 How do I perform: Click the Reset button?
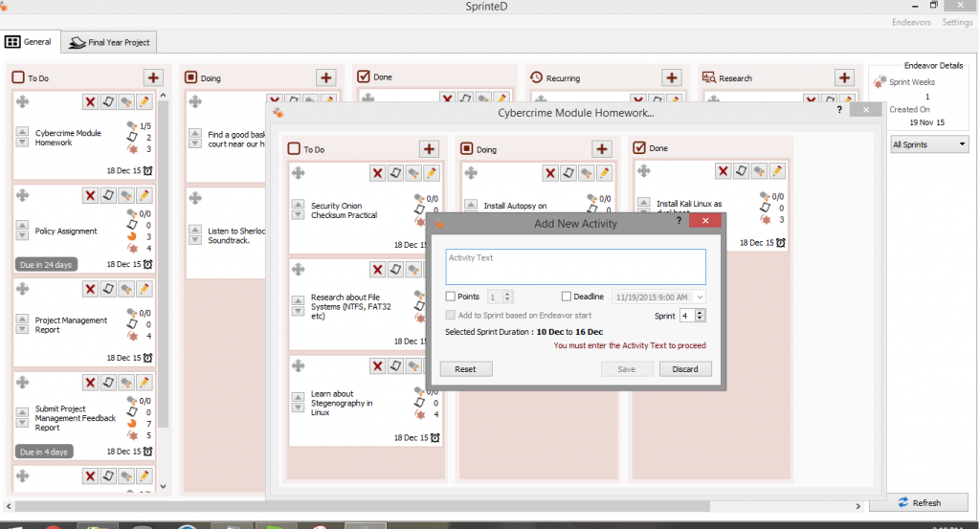465,369
